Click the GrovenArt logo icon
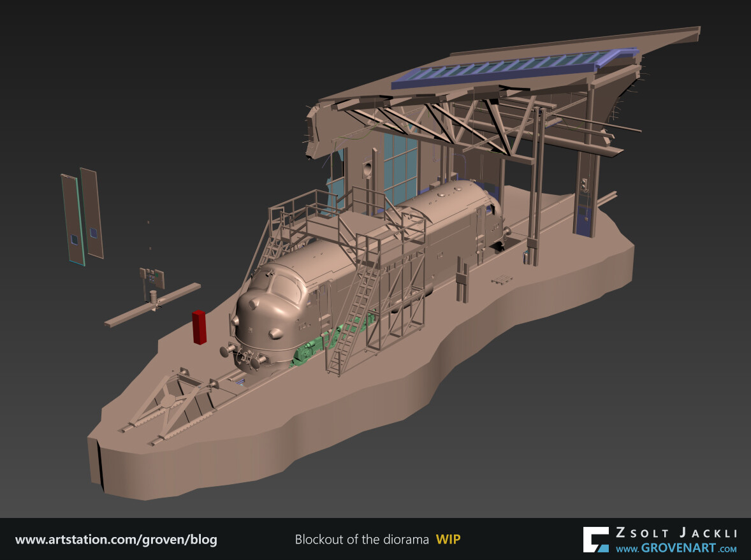Screen dimensions: 751x560 tap(596, 540)
